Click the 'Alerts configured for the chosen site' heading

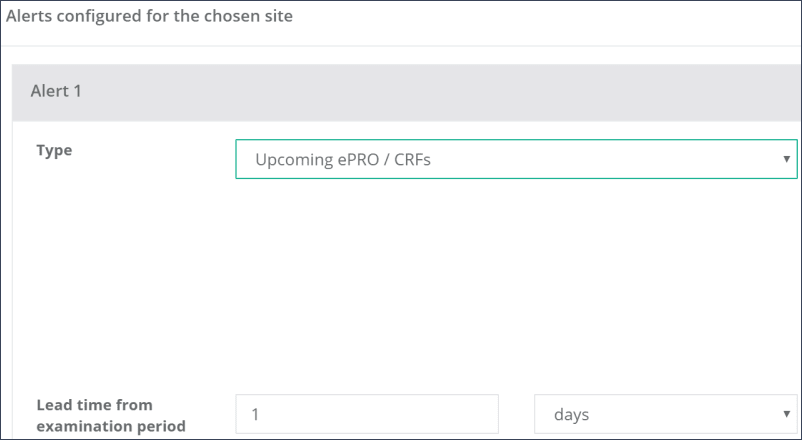point(149,17)
